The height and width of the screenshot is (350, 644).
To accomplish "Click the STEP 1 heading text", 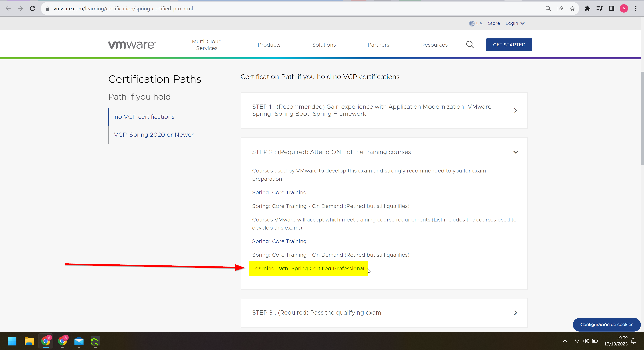I will 371,110.
